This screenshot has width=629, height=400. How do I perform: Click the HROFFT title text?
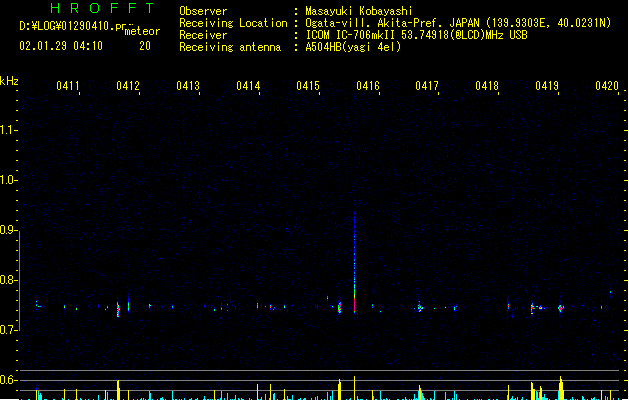coord(102,8)
